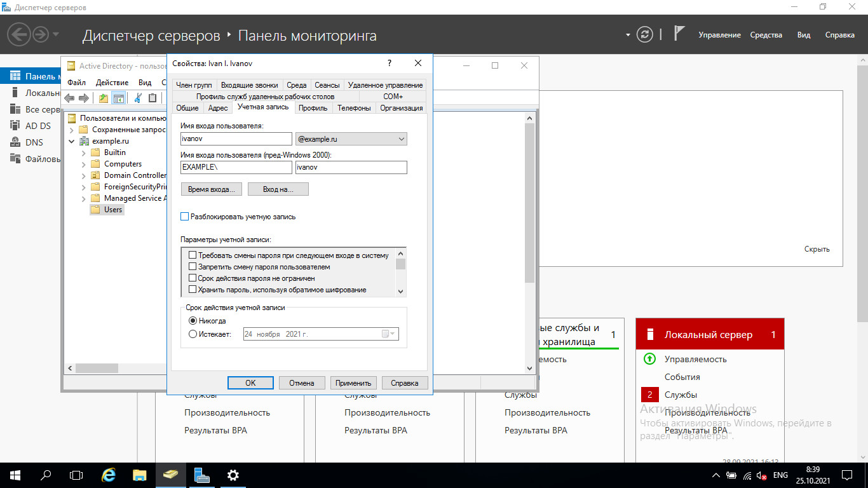This screenshot has width=868, height=488.
Task: Check 'Разблокировать учетную запись' checkbox
Action: tap(185, 217)
